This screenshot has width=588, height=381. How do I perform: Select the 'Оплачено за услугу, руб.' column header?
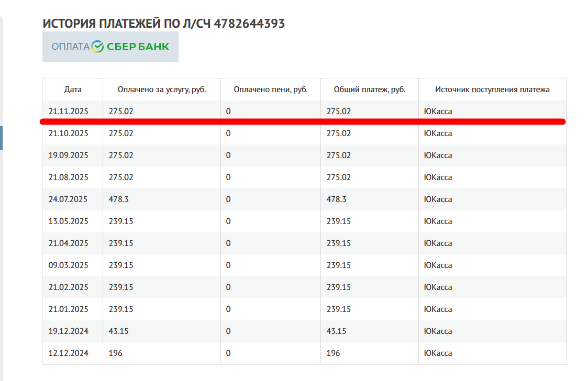162,89
